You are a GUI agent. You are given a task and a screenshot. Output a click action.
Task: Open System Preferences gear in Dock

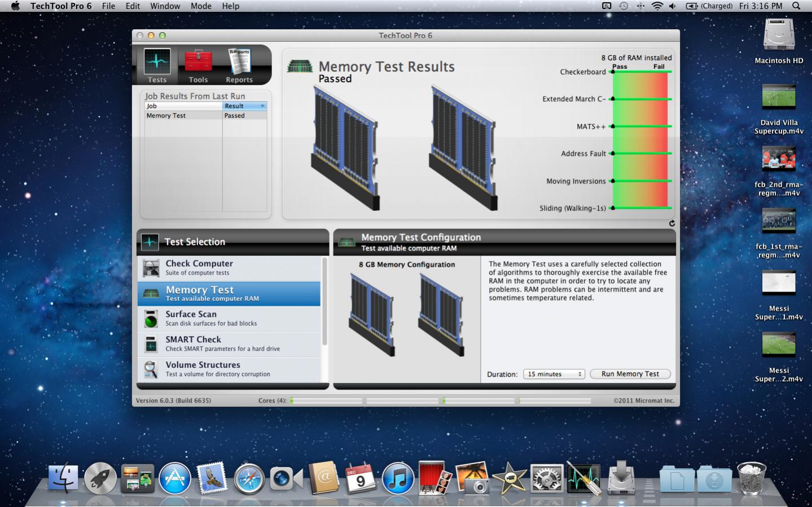[x=547, y=478]
